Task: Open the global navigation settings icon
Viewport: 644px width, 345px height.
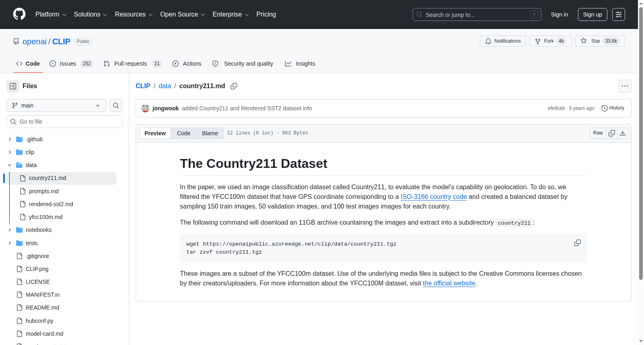Action: click(x=619, y=14)
